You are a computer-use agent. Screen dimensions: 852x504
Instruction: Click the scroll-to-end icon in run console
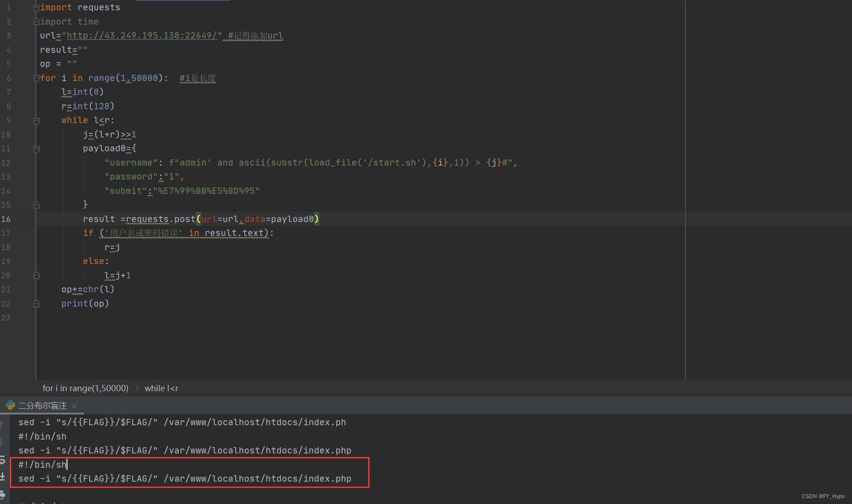coord(2,477)
